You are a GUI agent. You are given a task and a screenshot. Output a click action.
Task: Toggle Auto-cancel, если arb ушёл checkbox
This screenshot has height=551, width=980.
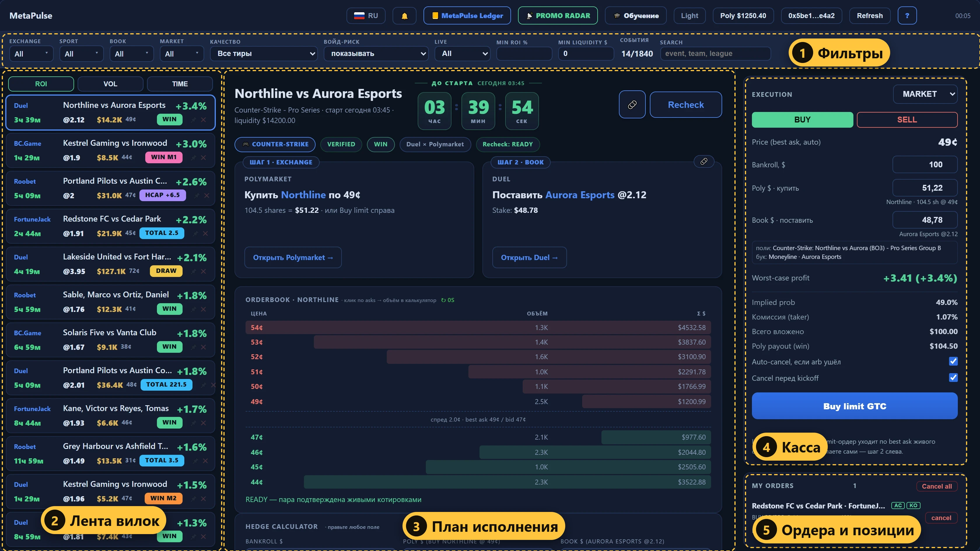click(x=953, y=361)
